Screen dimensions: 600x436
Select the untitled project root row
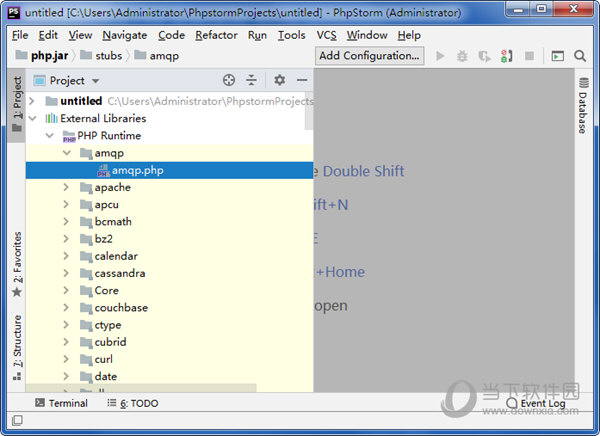[x=170, y=101]
